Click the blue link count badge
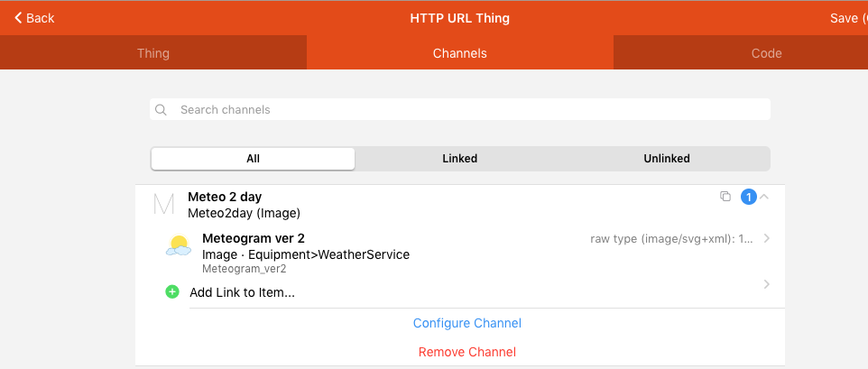868x369 pixels. point(748,197)
